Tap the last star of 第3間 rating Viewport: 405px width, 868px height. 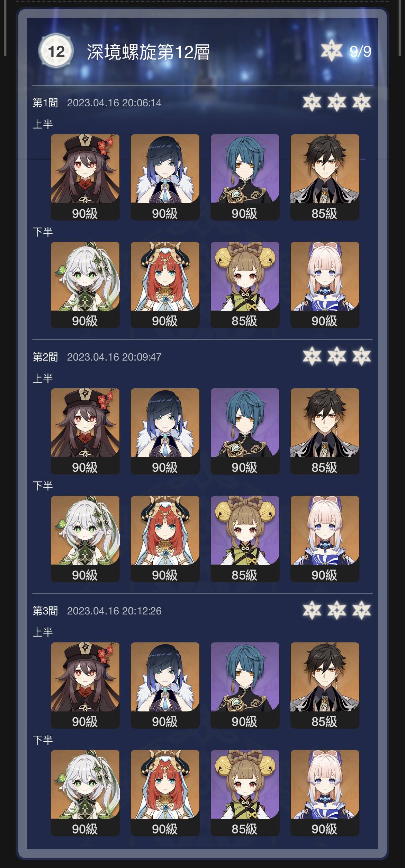tap(362, 610)
